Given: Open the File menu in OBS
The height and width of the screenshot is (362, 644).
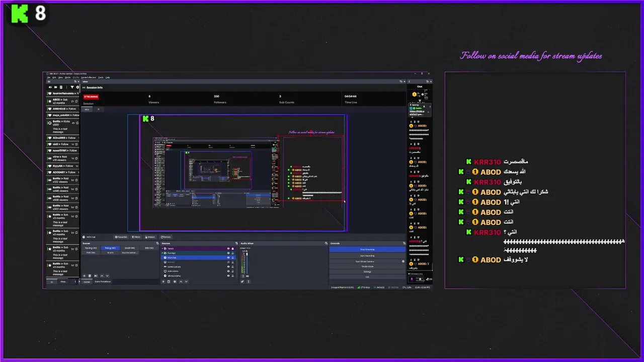Looking at the screenshot, I should [x=49, y=77].
